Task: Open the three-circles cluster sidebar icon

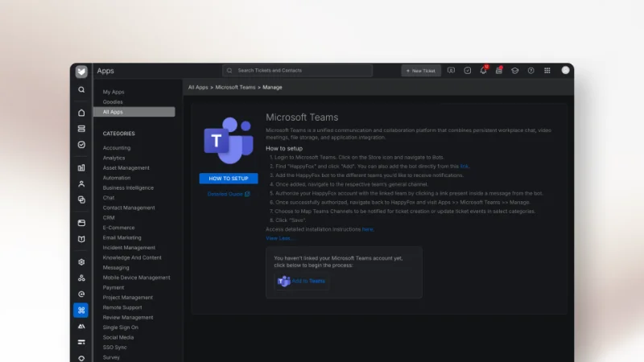Action: click(x=81, y=278)
